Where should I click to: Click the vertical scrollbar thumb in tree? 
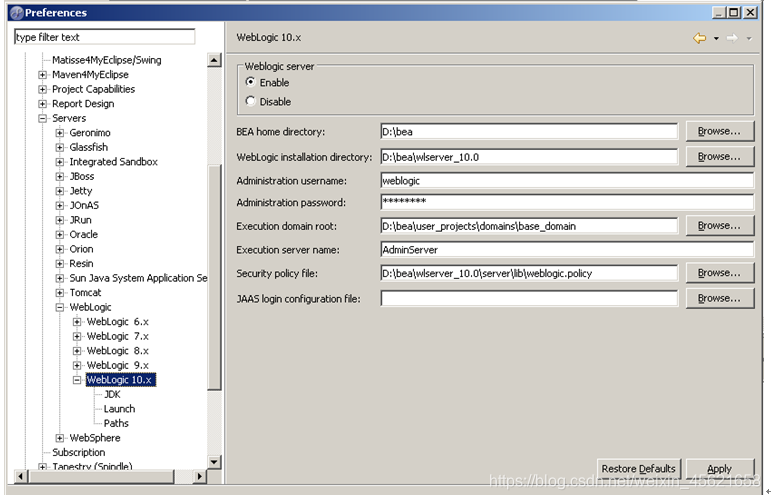pyautogui.click(x=214, y=277)
